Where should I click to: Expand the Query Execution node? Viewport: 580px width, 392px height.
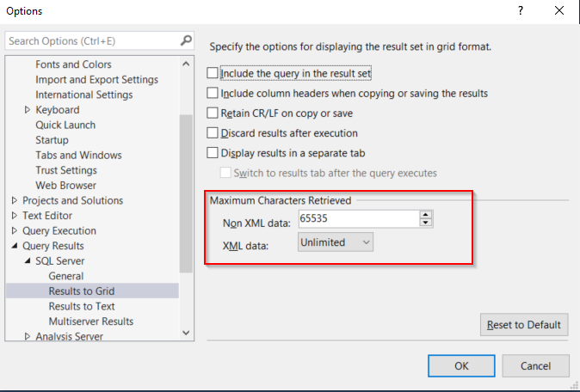coord(15,230)
